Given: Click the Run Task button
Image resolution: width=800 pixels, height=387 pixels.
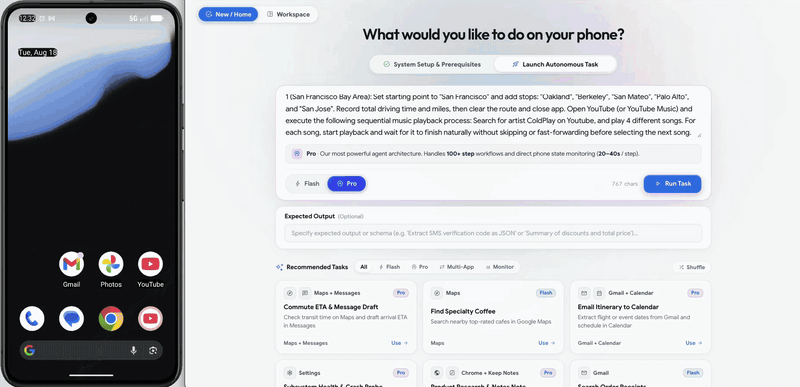Looking at the screenshot, I should coord(672,184).
